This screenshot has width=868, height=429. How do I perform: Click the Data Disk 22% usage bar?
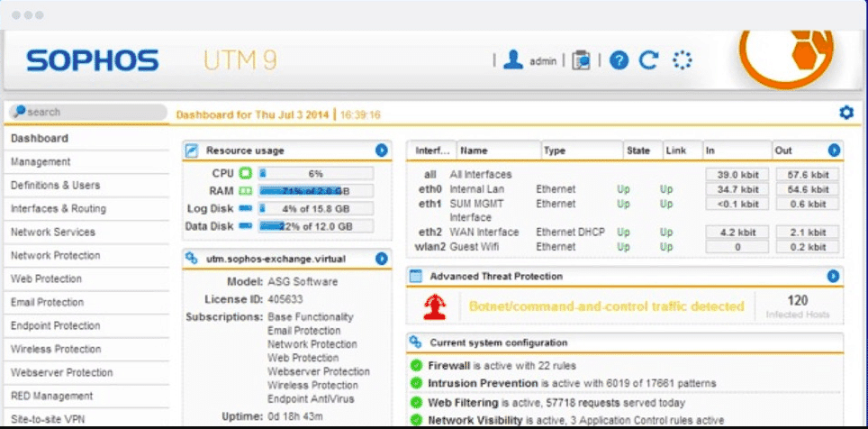tap(316, 226)
